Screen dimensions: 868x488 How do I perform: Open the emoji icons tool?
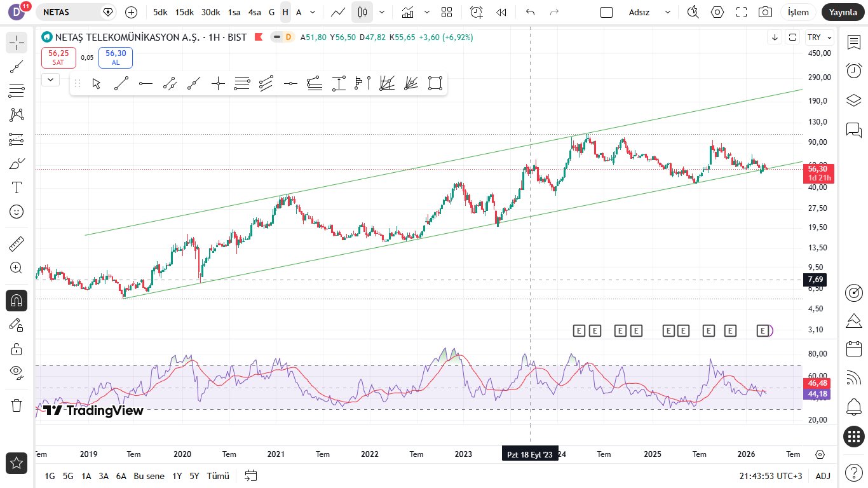point(17,212)
